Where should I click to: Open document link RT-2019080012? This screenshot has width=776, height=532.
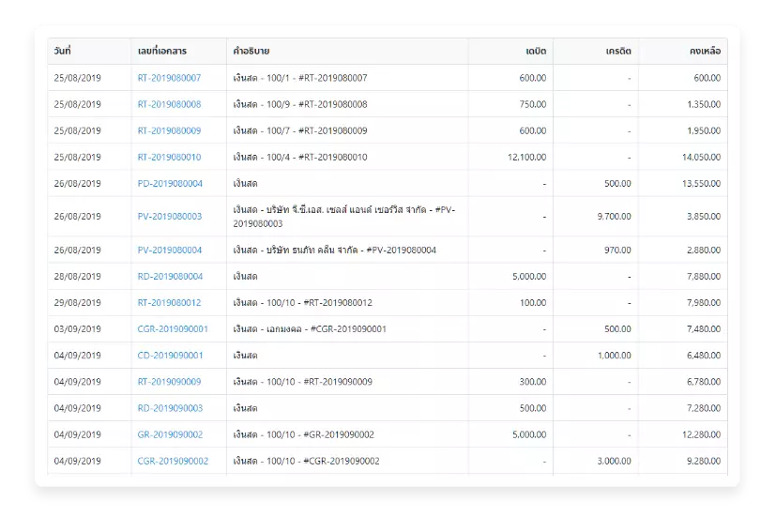[169, 302]
